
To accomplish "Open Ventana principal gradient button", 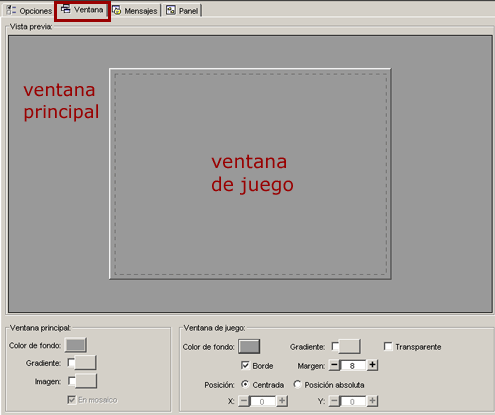I will (x=85, y=362).
